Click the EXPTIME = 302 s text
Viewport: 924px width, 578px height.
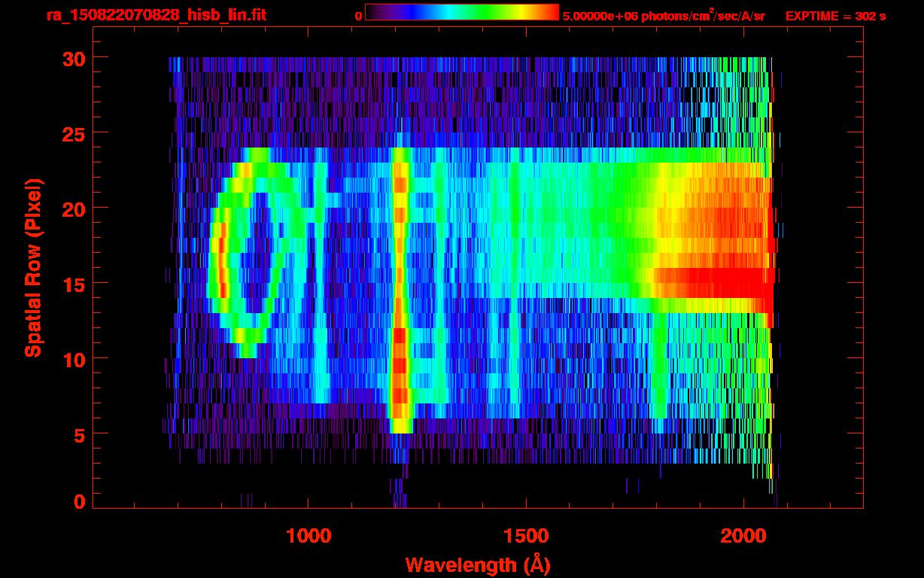835,15
